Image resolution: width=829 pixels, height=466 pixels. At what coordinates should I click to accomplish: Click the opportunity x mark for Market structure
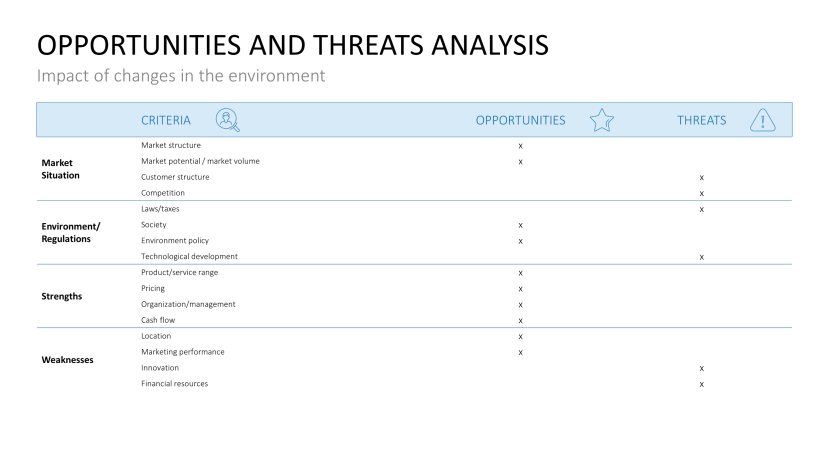(520, 146)
